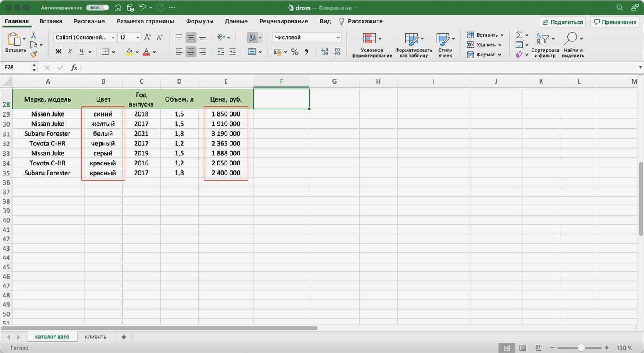This screenshot has height=353, width=644.
Task: Click the AutoSum sigma icon
Action: tap(519, 35)
